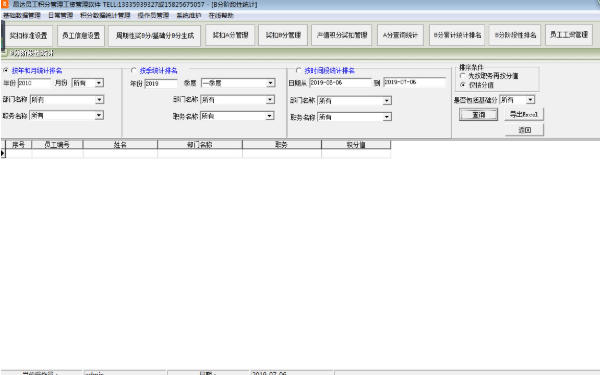
Task: Click the 奖扣B分管理 toolbar button
Action: point(283,35)
